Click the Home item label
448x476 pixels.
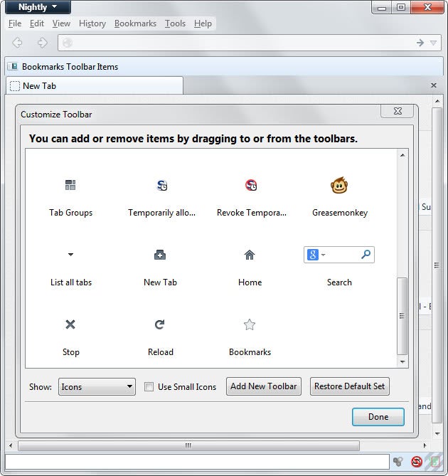point(250,282)
